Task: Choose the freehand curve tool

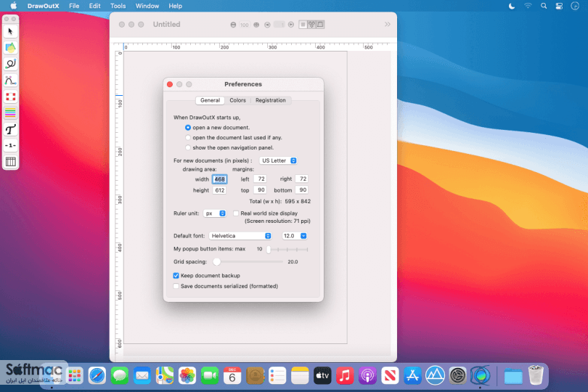Action: click(10, 64)
